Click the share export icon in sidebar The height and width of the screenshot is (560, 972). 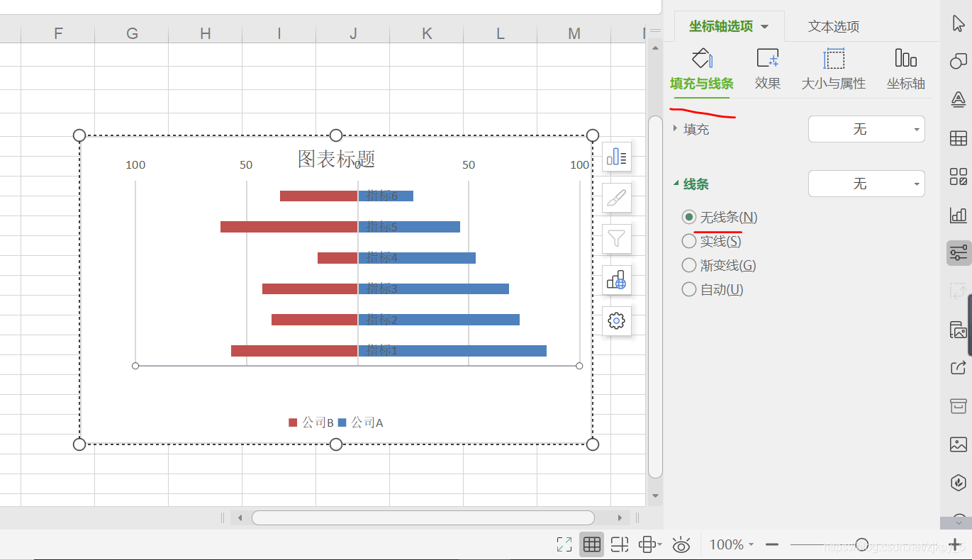click(959, 368)
